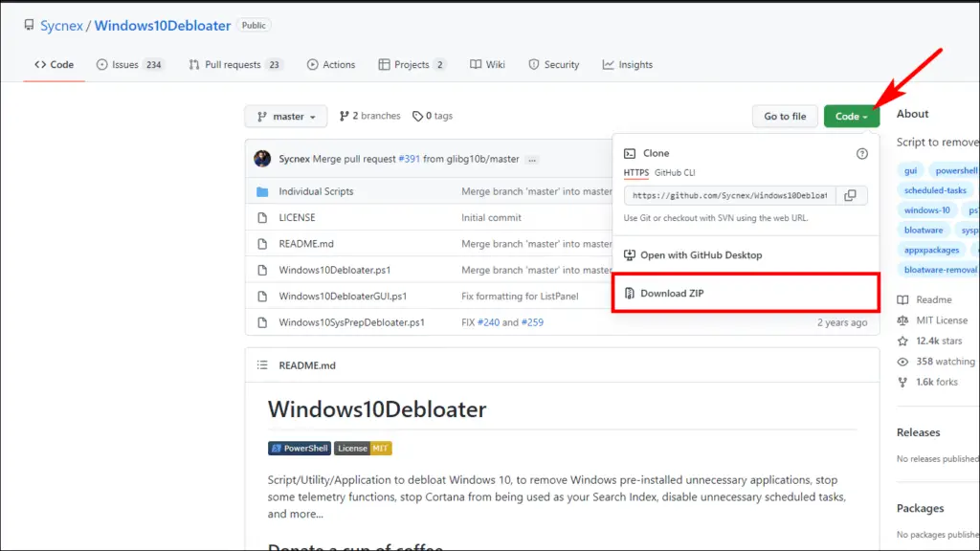The width and height of the screenshot is (980, 551).
Task: Switch to the Issues tab
Action: coord(129,64)
